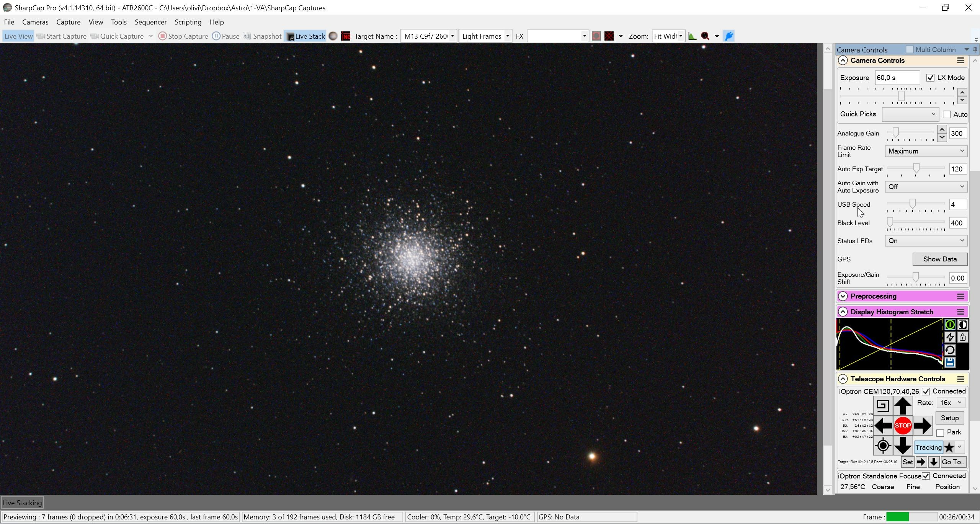Click the green power icon in histogram stretch

950,325
